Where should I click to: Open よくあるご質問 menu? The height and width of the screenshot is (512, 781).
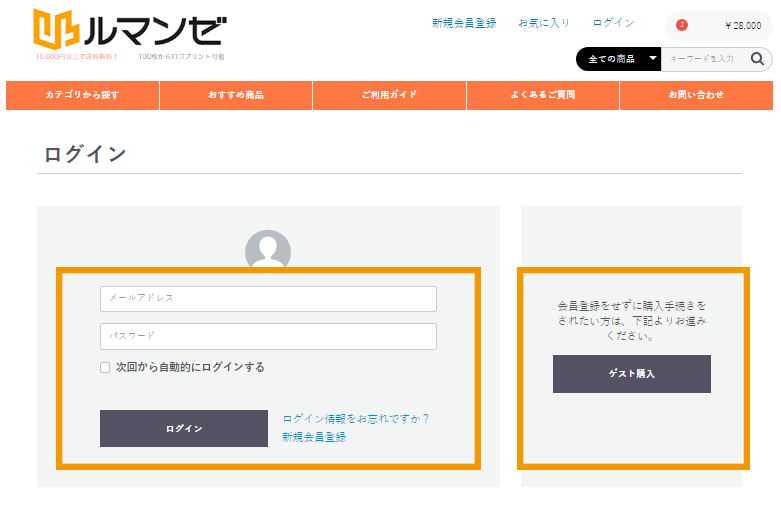[x=543, y=95]
